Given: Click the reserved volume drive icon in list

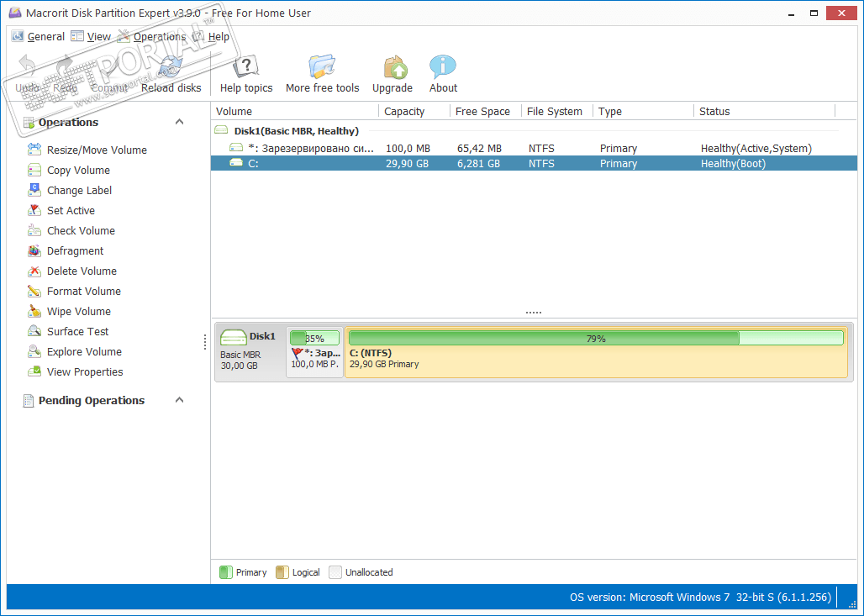Looking at the screenshot, I should [236, 147].
